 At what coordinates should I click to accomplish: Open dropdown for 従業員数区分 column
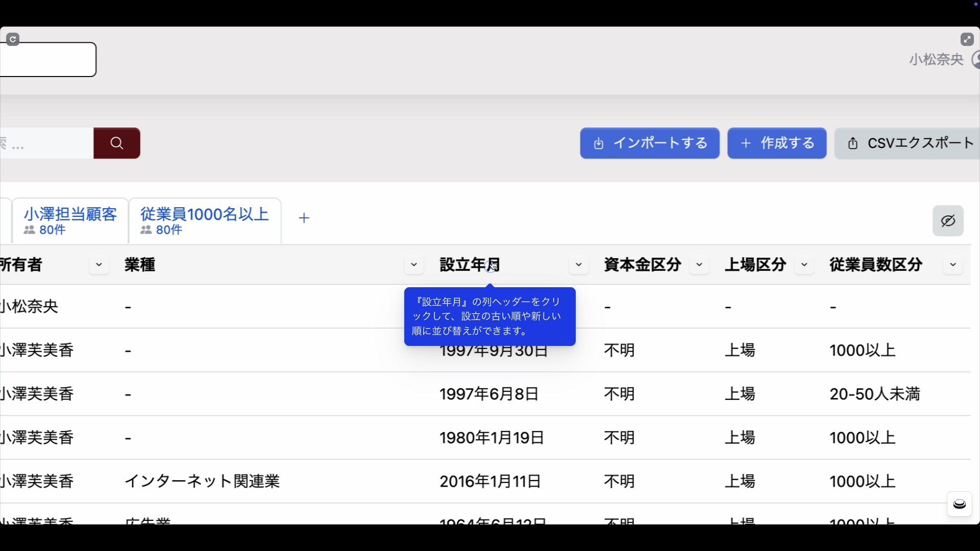tap(953, 265)
